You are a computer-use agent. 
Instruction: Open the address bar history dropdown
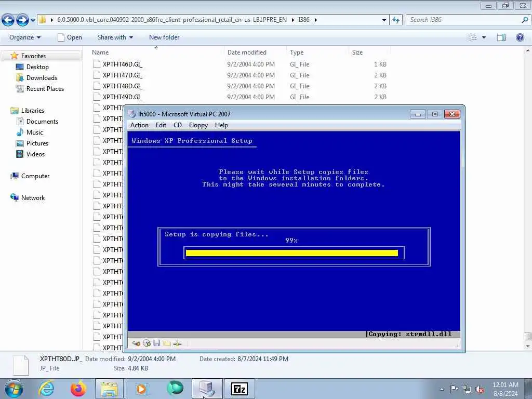(x=384, y=20)
